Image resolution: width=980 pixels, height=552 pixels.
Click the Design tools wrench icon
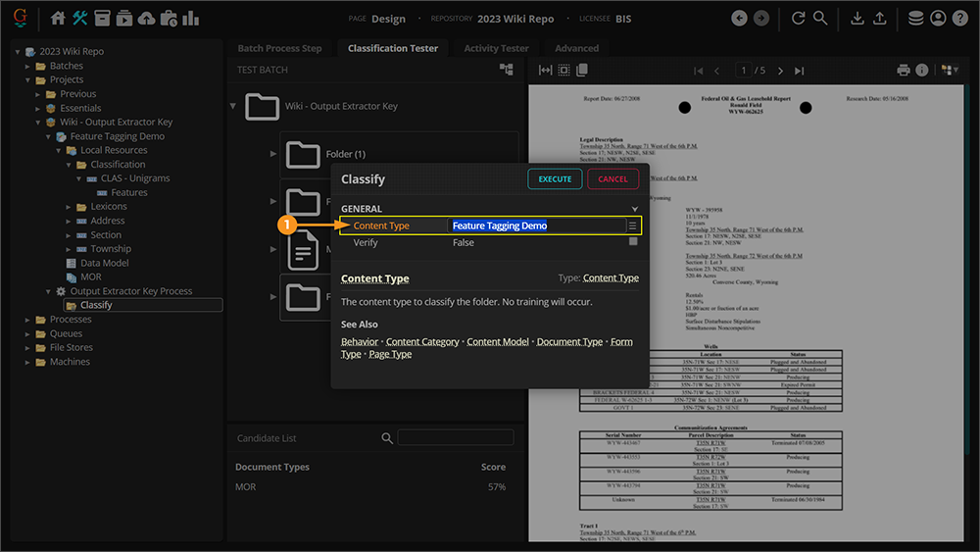coord(80,19)
